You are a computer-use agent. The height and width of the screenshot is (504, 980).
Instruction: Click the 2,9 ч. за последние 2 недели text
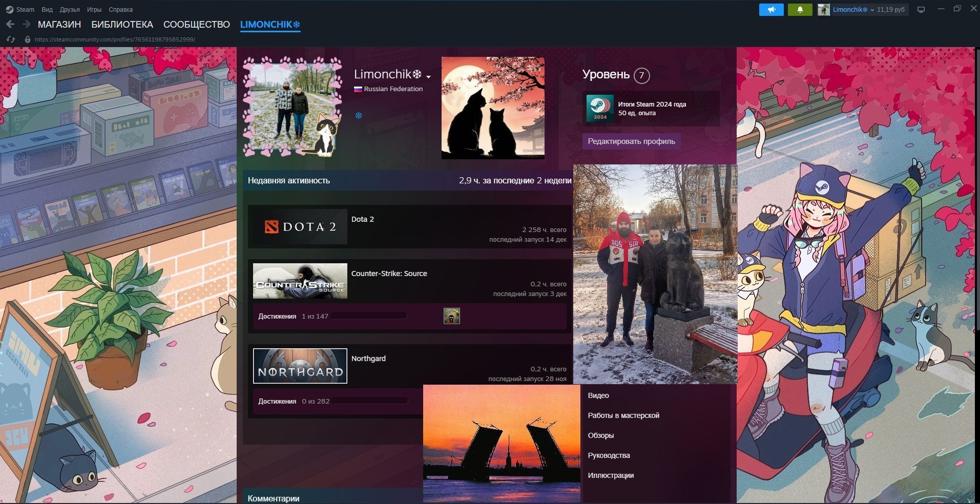515,180
